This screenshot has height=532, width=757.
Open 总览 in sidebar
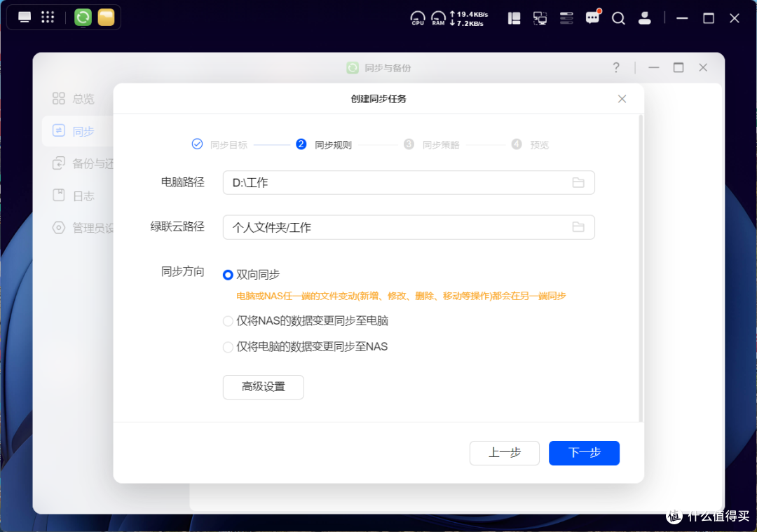coord(74,99)
